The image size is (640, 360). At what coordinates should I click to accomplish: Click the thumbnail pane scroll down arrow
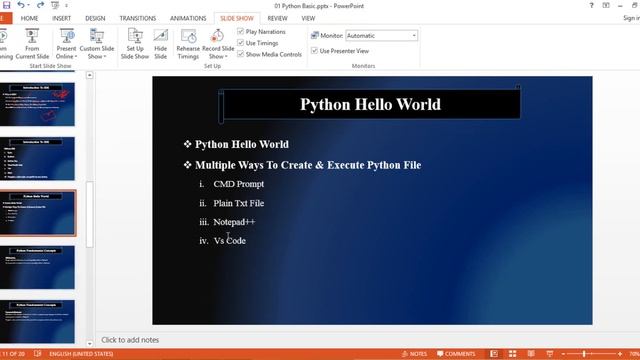pyautogui.click(x=90, y=344)
